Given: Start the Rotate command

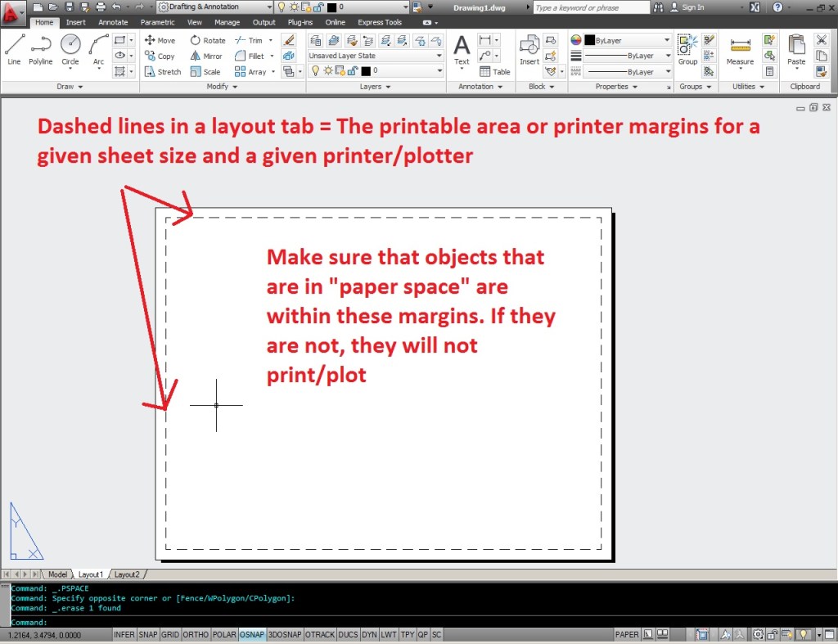Looking at the screenshot, I should (208, 39).
